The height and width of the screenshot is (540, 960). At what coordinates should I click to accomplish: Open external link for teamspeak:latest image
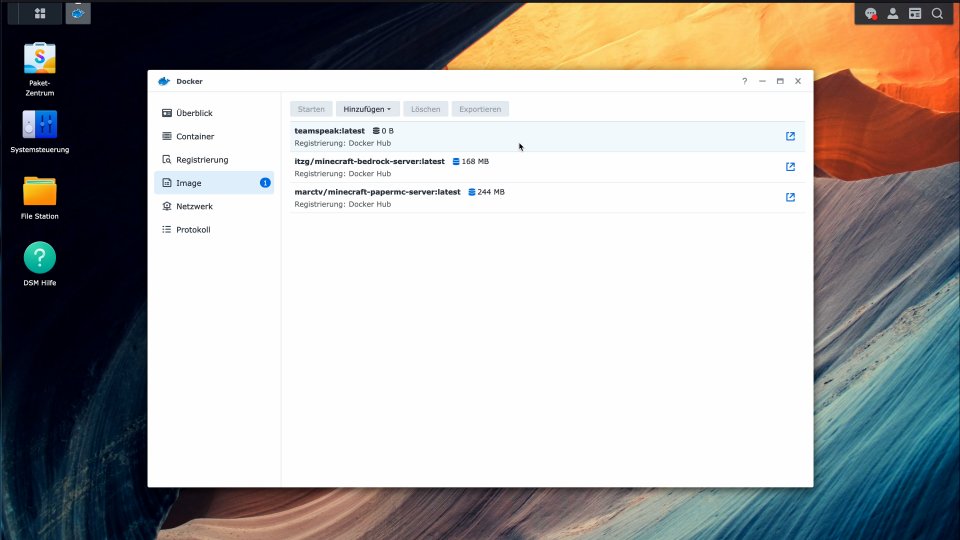tap(790, 136)
